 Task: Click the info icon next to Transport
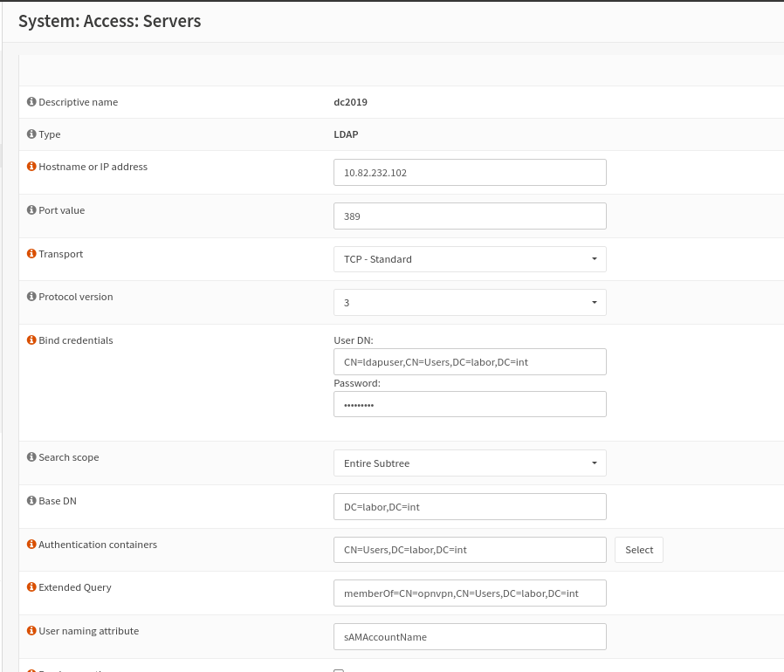pyautogui.click(x=31, y=253)
